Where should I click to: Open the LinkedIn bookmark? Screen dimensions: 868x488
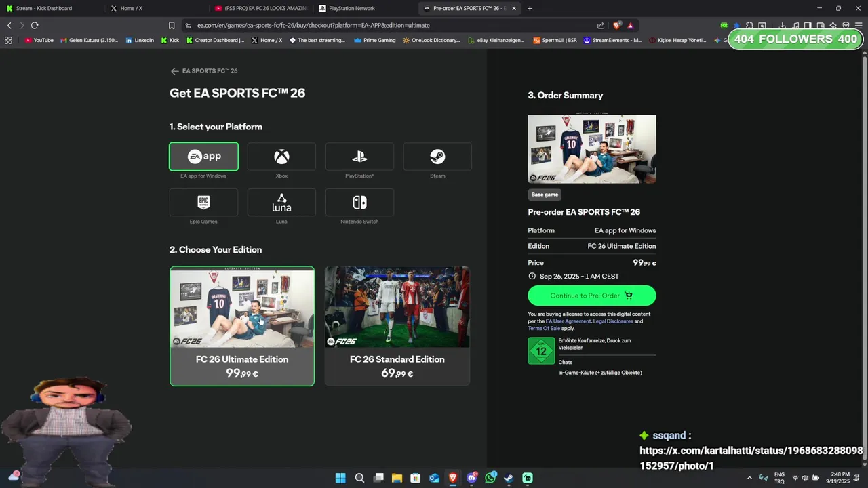pos(139,40)
